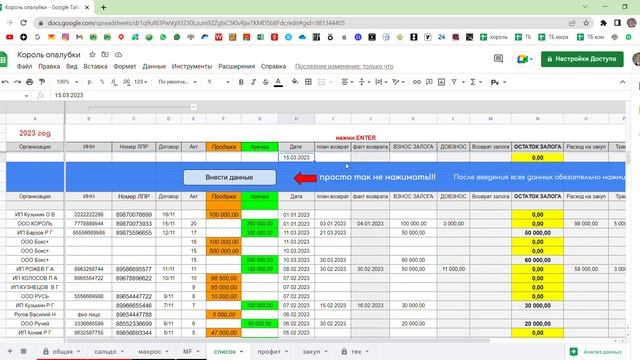This screenshot has width=640, height=360.
Task: Switch to the макрос sheet tab
Action: [153, 351]
